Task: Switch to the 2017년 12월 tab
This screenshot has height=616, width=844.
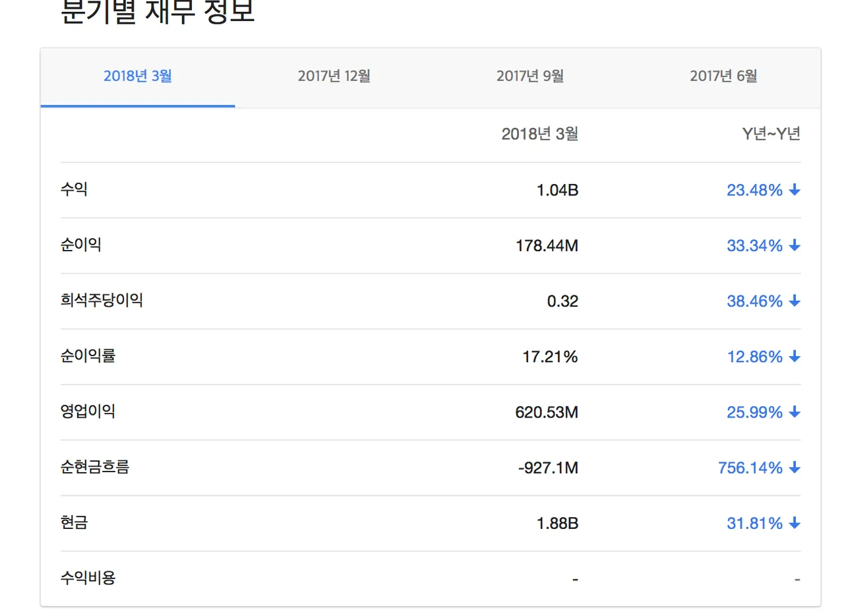Action: pos(334,77)
